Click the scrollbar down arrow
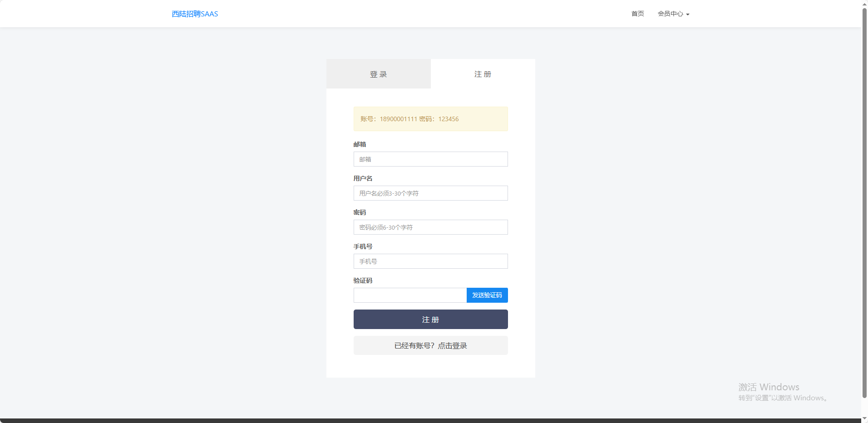This screenshot has width=868, height=423. (864, 418)
